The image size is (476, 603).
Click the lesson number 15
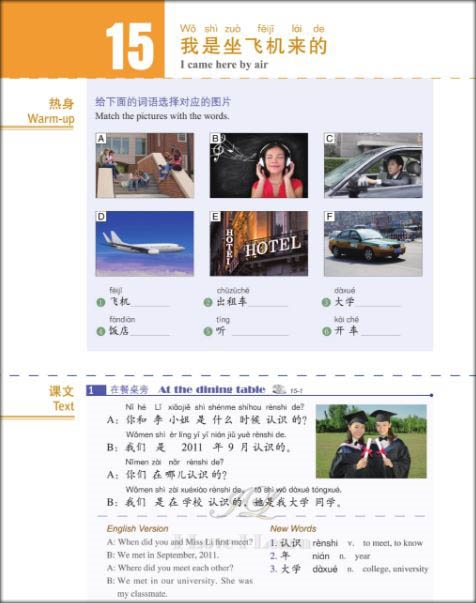tap(130, 46)
